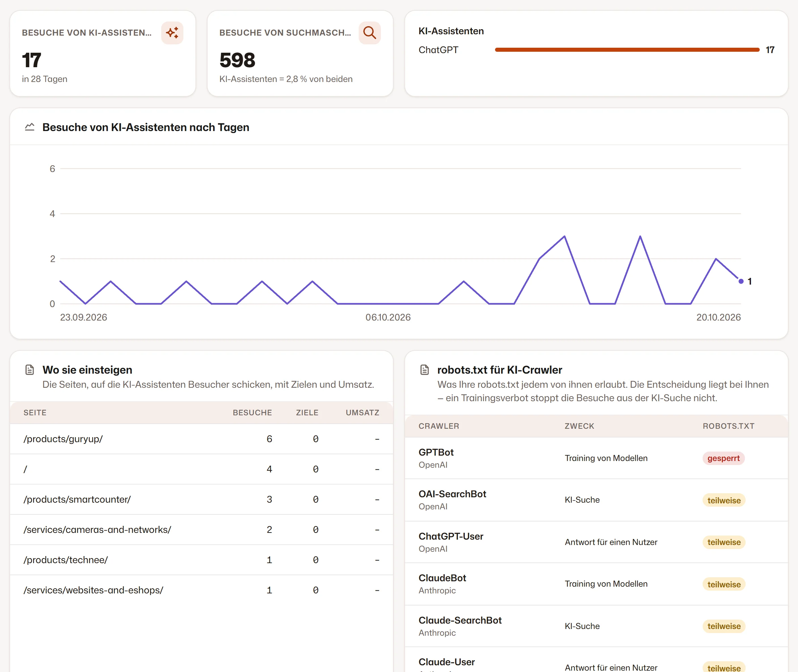Click the CRAWLER column header
The image size is (798, 672).
439,426
